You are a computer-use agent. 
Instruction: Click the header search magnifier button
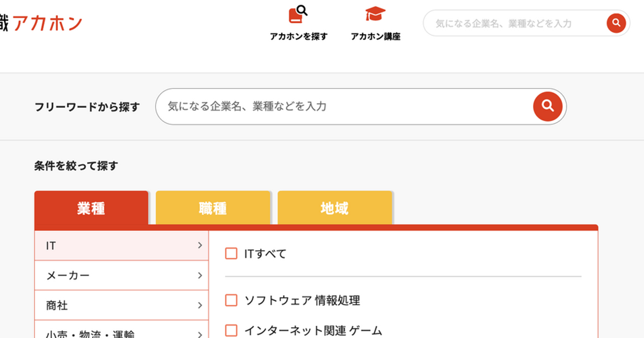click(x=616, y=23)
